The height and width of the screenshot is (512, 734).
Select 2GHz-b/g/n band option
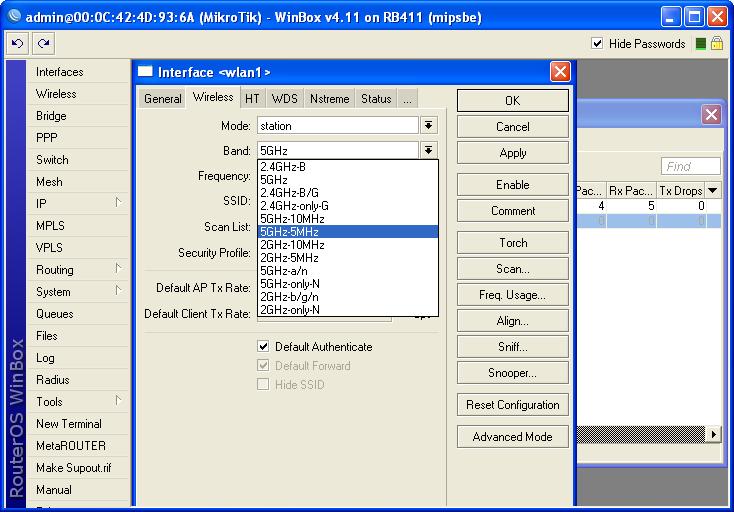[348, 297]
